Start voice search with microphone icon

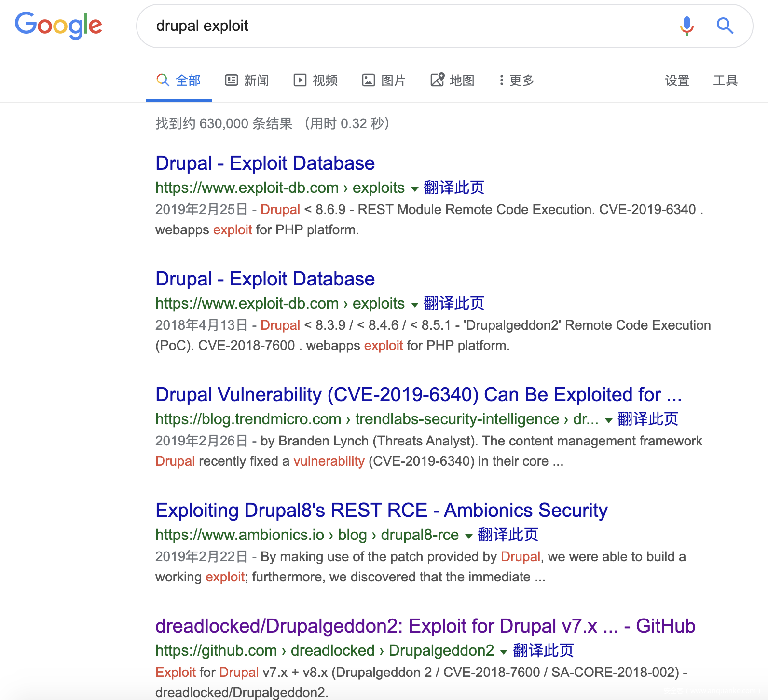pos(686,26)
